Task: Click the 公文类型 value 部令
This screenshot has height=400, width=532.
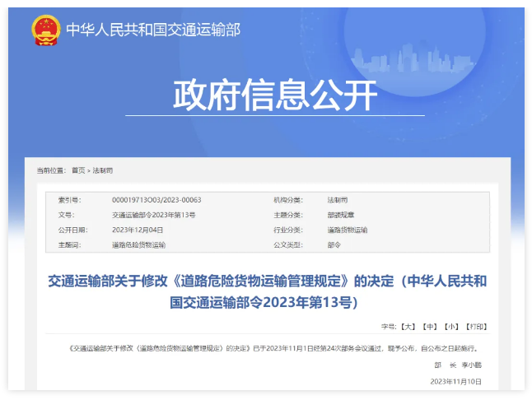Action: pos(334,244)
